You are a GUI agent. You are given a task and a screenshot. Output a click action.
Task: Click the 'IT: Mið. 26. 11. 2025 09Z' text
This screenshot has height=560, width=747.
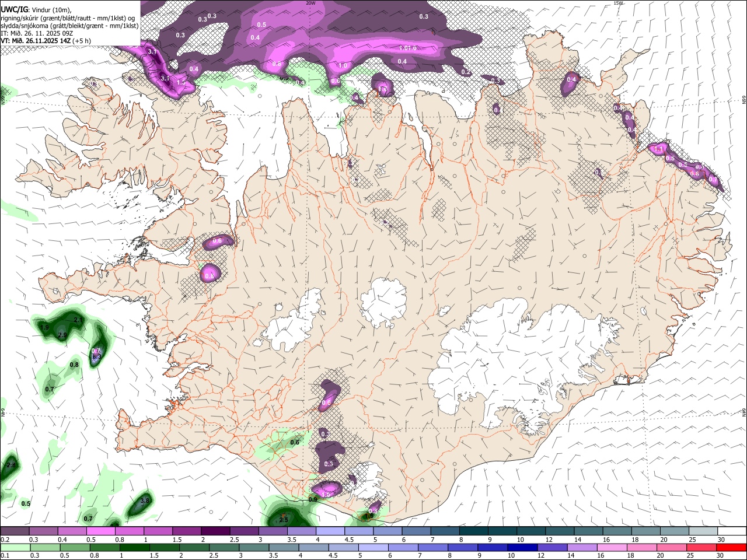click(37, 33)
